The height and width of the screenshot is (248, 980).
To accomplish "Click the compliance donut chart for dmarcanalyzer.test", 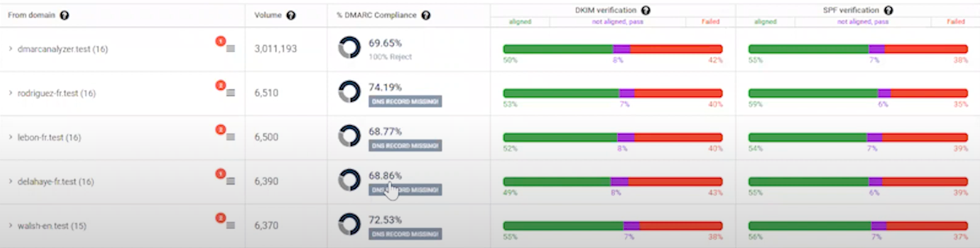I will point(350,48).
